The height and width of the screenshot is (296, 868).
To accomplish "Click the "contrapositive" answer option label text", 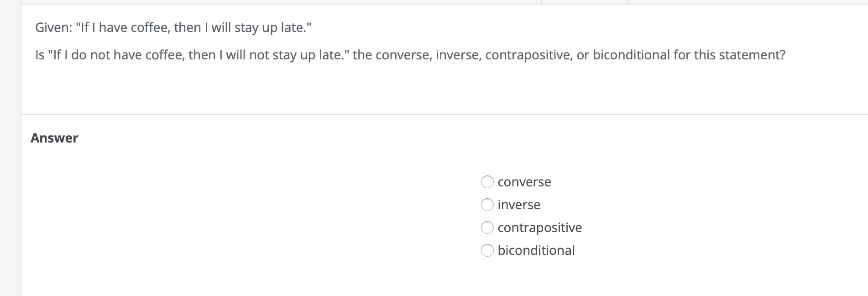I will [x=540, y=227].
